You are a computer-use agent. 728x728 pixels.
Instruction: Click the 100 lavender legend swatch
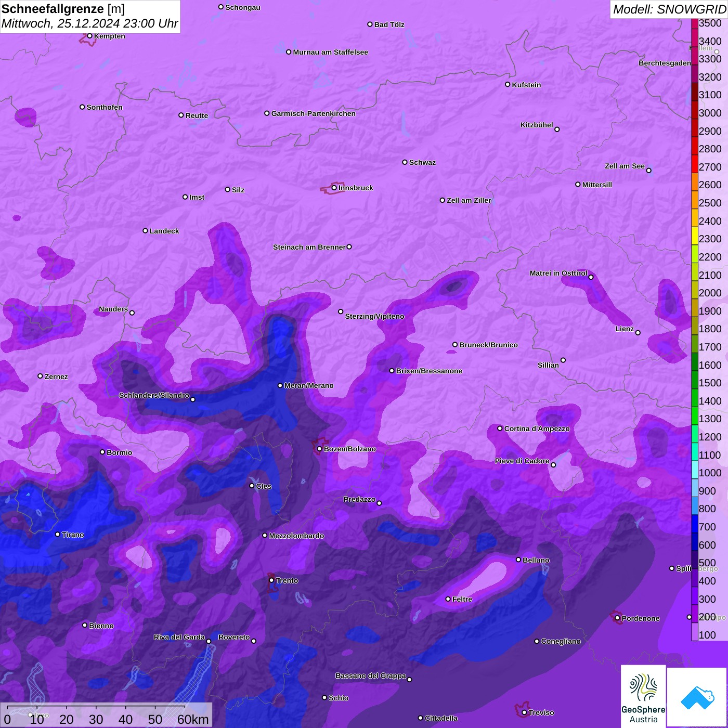(695, 632)
